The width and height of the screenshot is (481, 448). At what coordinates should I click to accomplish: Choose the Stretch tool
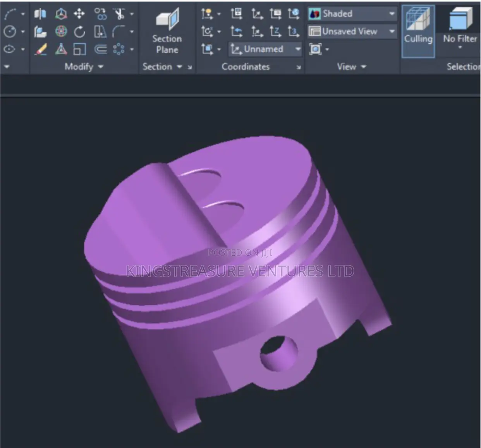click(100, 32)
